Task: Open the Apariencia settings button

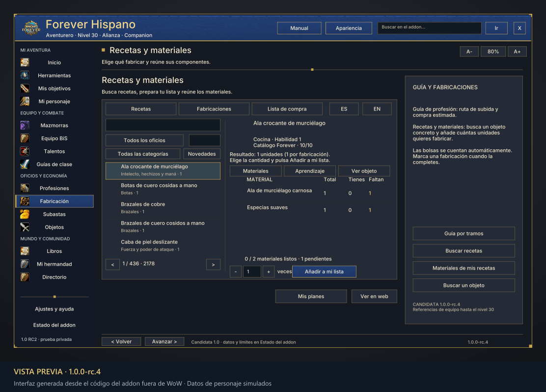Action: (349, 28)
